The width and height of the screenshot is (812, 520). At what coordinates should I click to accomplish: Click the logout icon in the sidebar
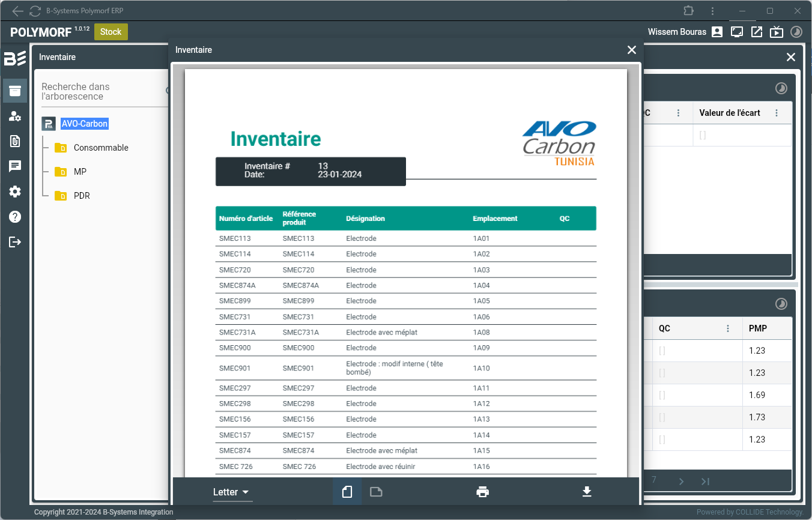pyautogui.click(x=15, y=242)
